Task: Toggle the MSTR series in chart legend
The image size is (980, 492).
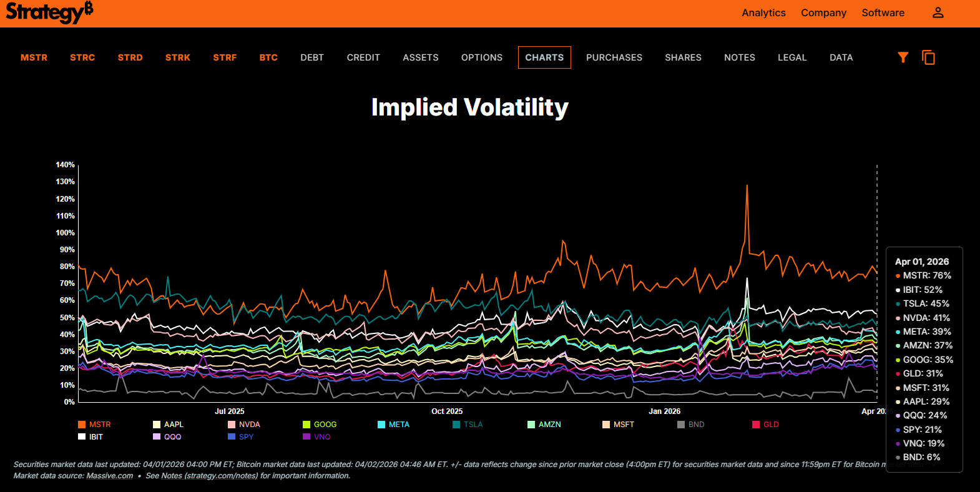Action: [94, 425]
